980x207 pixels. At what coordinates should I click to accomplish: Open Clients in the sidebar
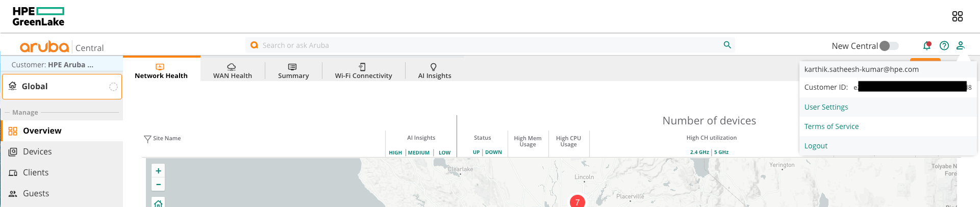[62, 173]
